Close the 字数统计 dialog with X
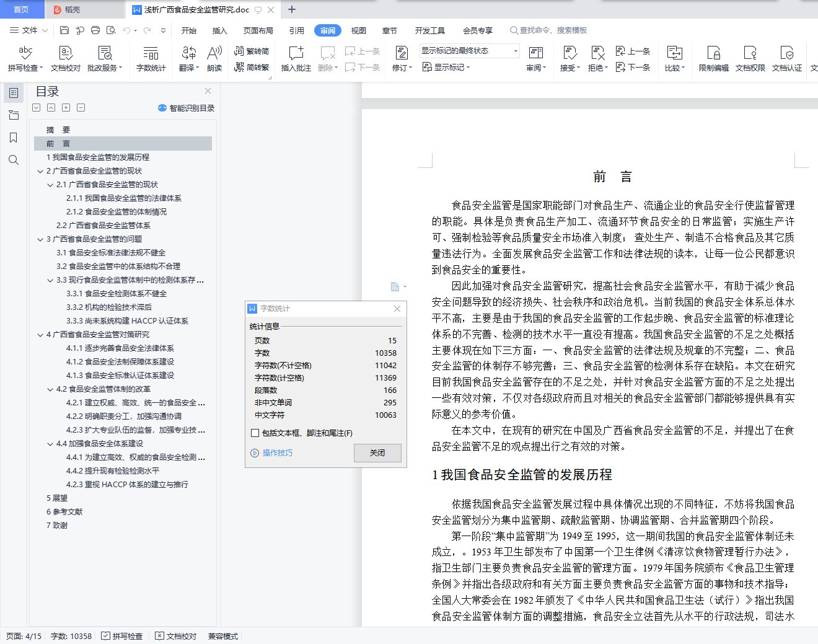The height and width of the screenshot is (644, 818). pos(397,309)
